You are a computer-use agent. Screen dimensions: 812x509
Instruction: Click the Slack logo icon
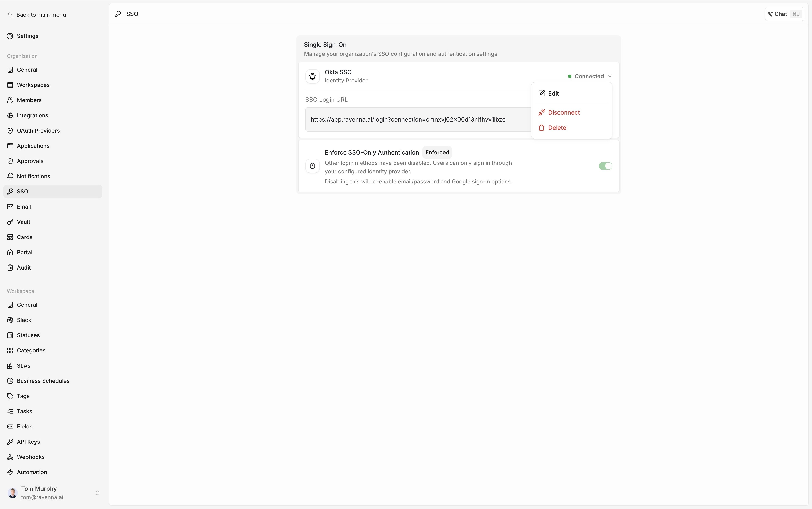10,320
